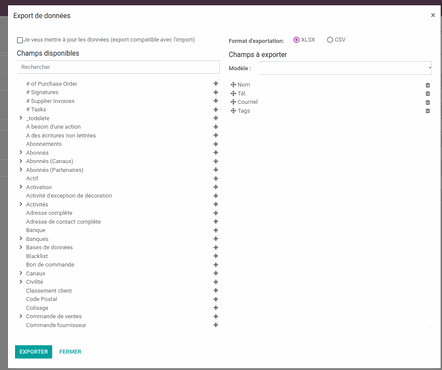Delete 'Tags' export field via trash icon
This screenshot has width=442, height=370.
coord(428,111)
